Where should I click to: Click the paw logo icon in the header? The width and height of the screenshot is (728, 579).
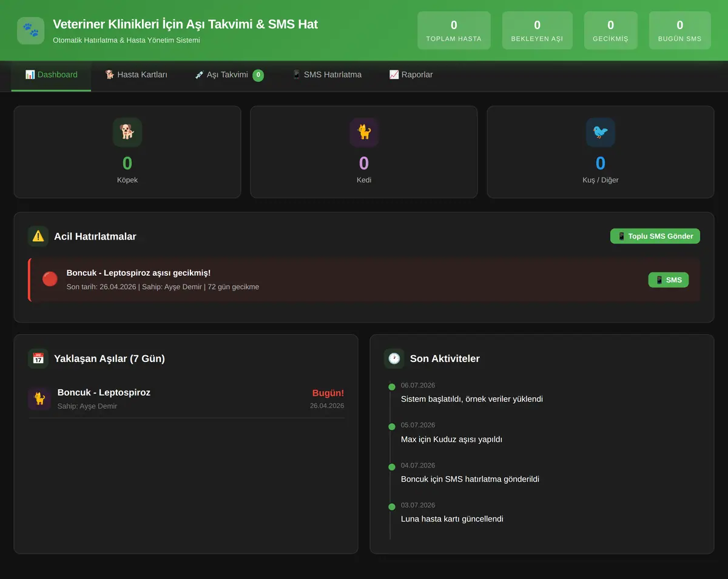click(x=30, y=30)
